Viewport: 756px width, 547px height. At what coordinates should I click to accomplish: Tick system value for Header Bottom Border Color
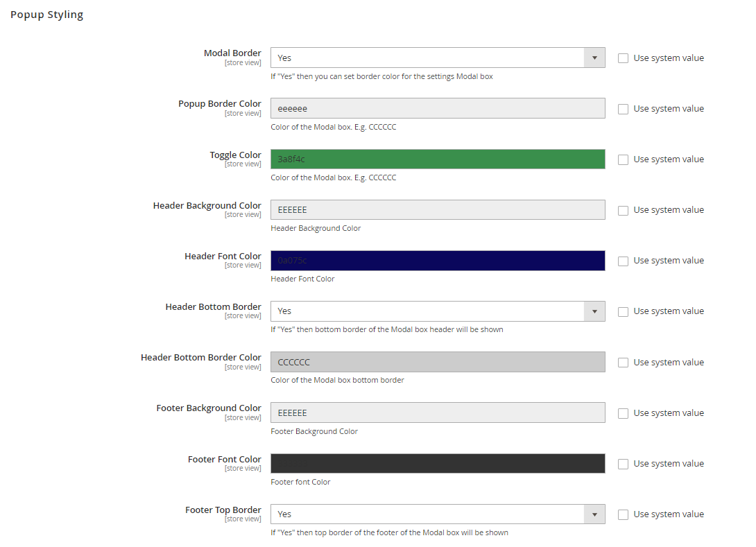coord(623,363)
